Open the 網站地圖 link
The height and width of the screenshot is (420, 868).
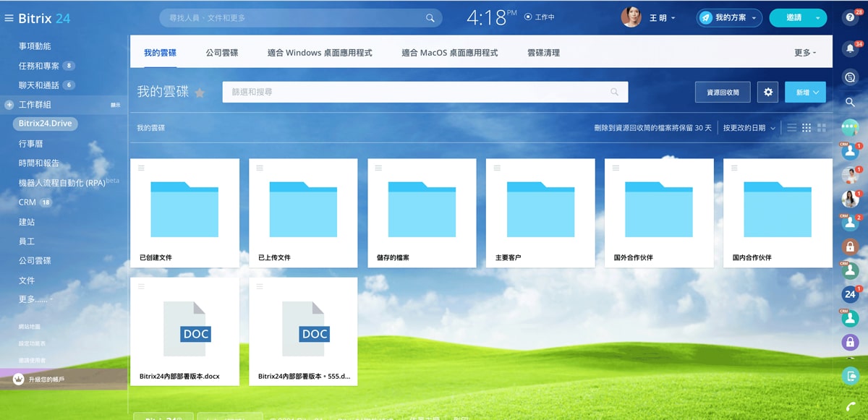coord(30,327)
